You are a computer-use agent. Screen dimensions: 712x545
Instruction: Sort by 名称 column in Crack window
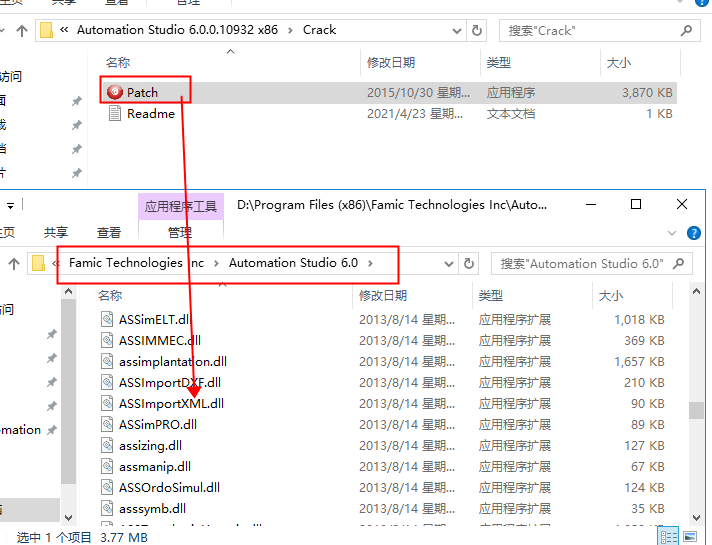click(118, 62)
